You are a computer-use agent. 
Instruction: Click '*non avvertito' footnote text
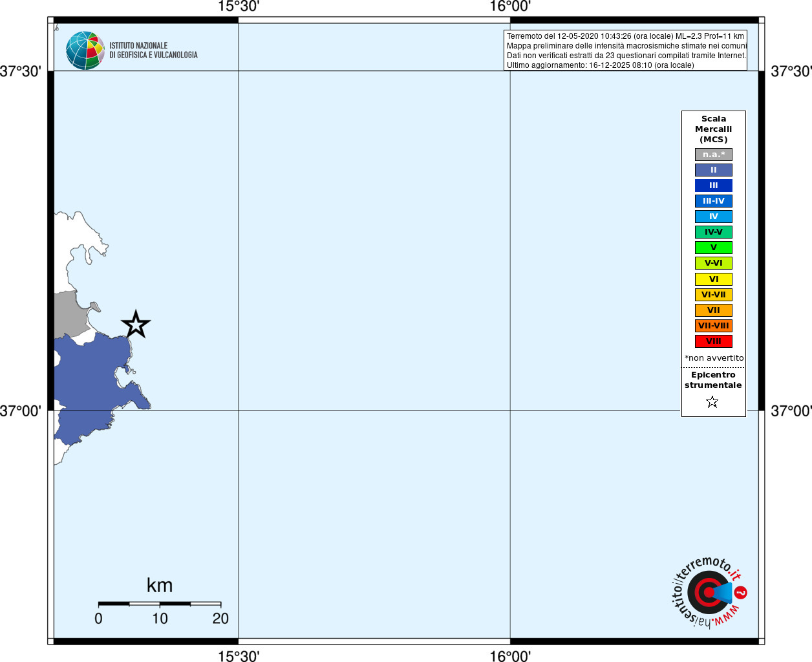714,358
